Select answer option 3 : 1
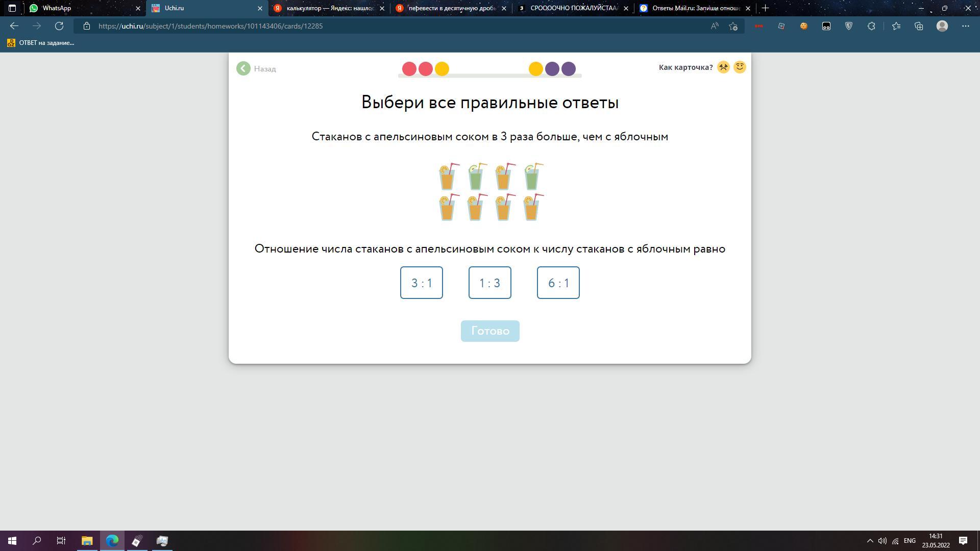Image resolution: width=980 pixels, height=551 pixels. [422, 283]
